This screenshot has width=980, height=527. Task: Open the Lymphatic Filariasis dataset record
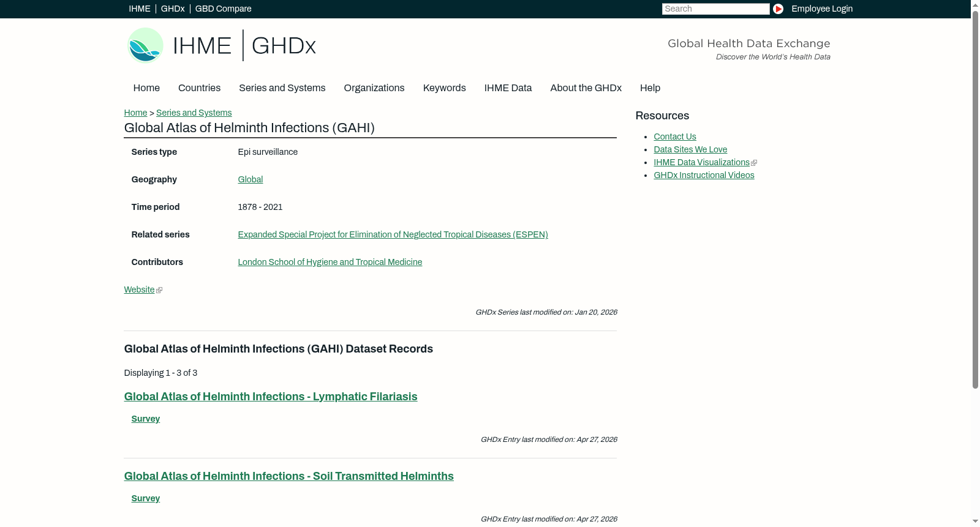pos(270,397)
